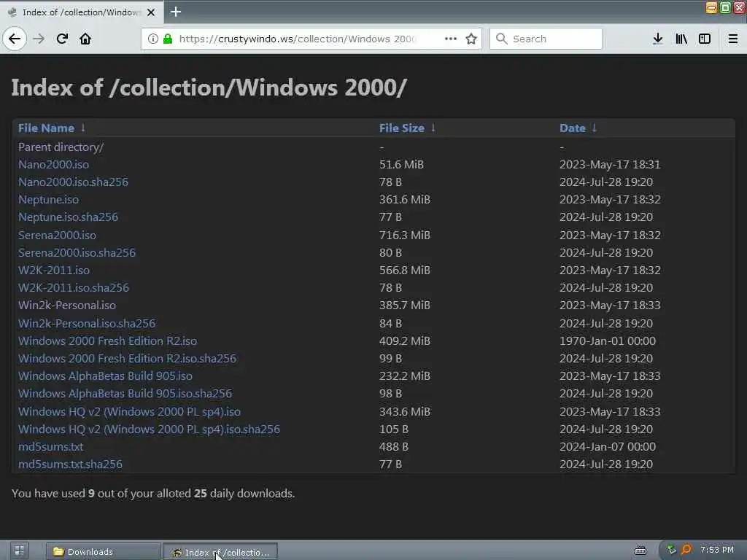The height and width of the screenshot is (560, 747).
Task: Toggle the sidebar view icon
Action: coord(705,39)
